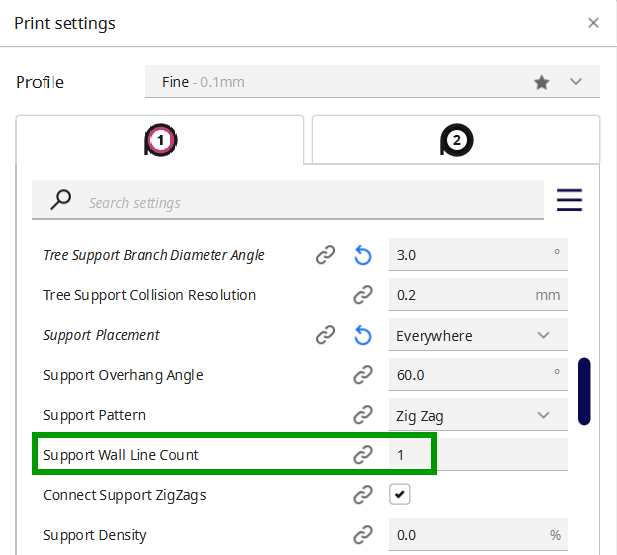Click the Support Overhang Angle label
Image resolution: width=617 pixels, height=555 pixels.
[x=123, y=376]
